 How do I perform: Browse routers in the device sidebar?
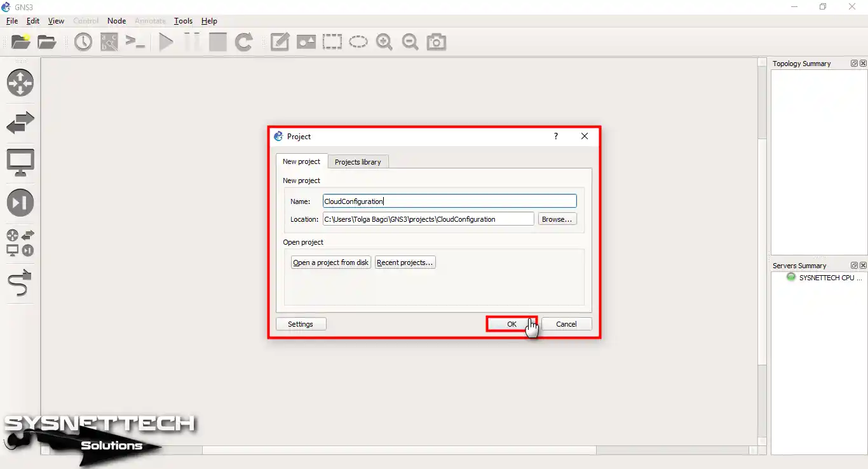(x=20, y=83)
